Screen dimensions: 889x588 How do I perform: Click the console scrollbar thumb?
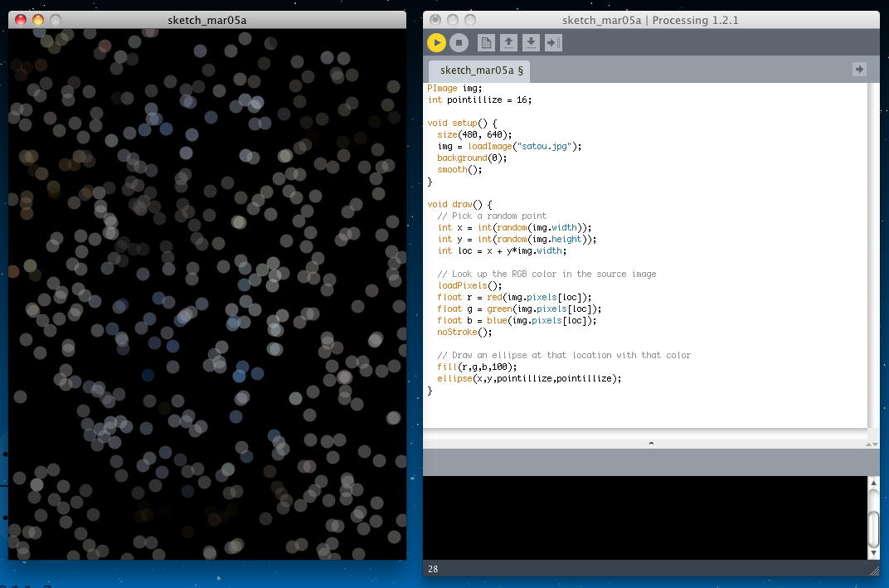[874, 529]
